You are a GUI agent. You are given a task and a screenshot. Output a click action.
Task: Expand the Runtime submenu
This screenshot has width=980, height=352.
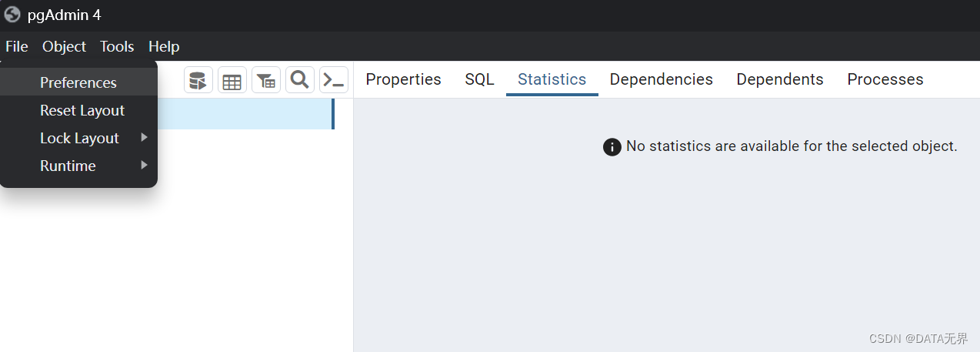[68, 166]
